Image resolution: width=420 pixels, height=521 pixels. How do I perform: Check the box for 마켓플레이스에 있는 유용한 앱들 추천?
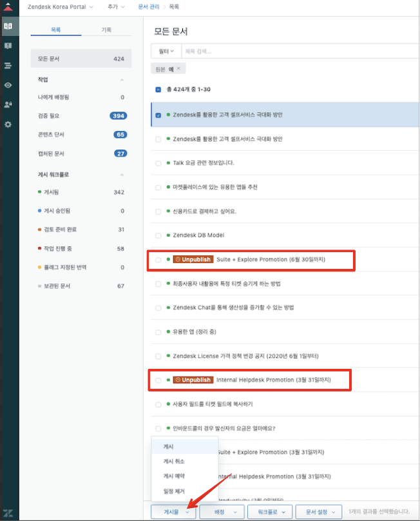158,188
